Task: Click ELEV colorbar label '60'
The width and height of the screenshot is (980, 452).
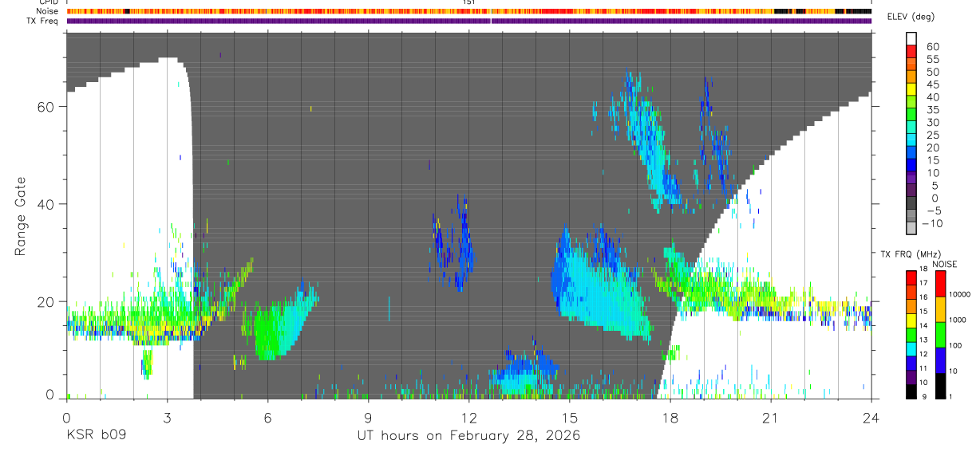Action: pyautogui.click(x=933, y=47)
